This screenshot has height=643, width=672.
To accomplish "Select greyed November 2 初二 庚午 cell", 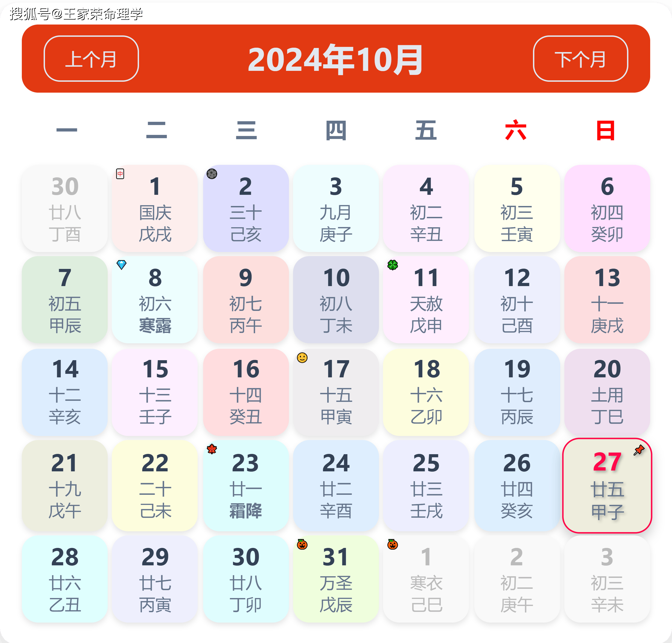I will [x=517, y=579].
